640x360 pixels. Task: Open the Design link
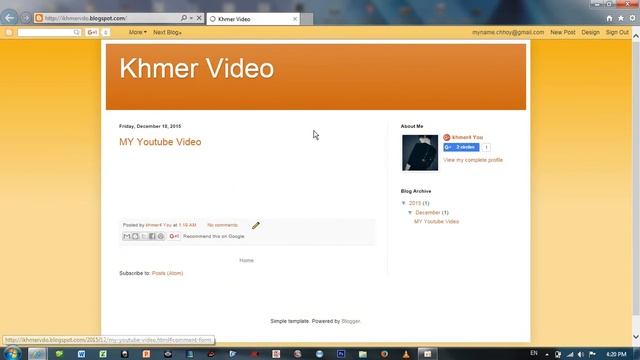tap(590, 32)
